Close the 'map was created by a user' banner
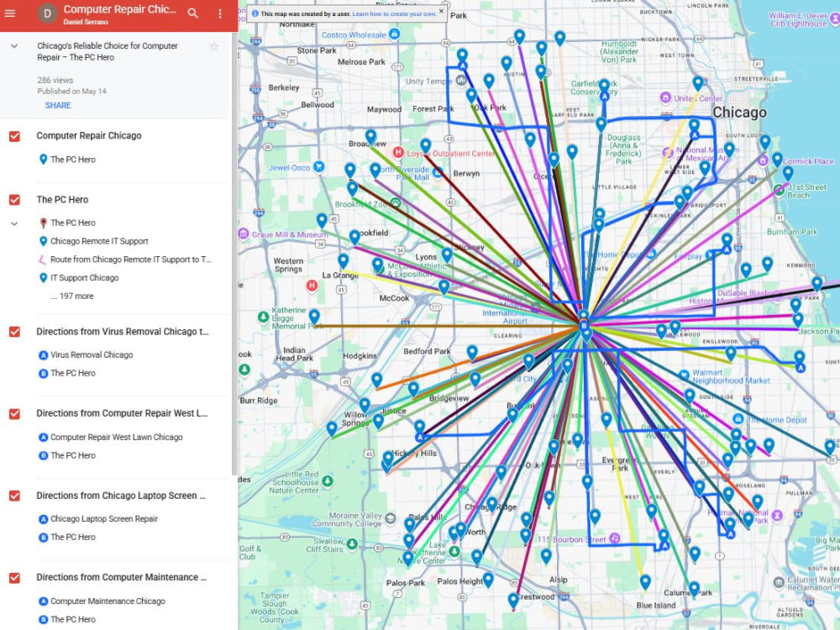This screenshot has height=630, width=840. [441, 11]
